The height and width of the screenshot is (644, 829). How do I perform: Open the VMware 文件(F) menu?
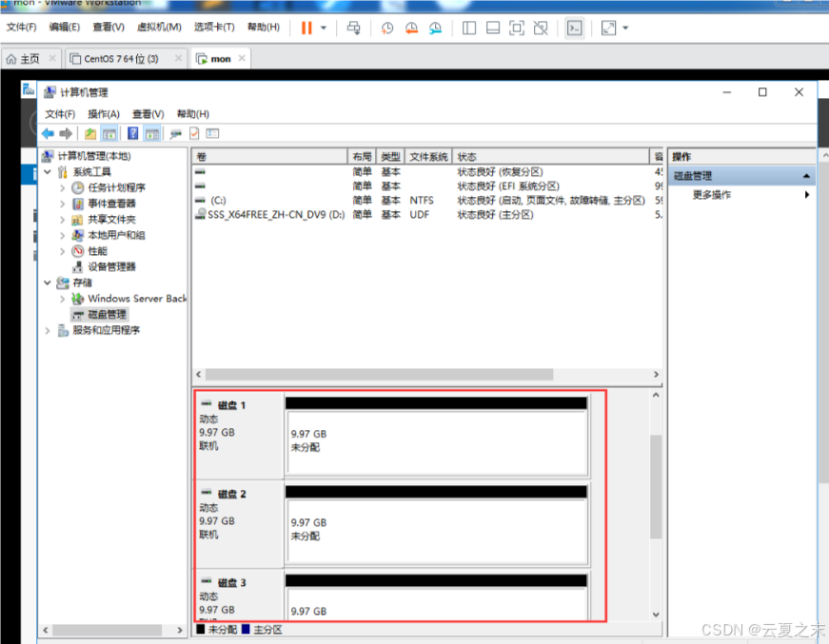coord(22,27)
